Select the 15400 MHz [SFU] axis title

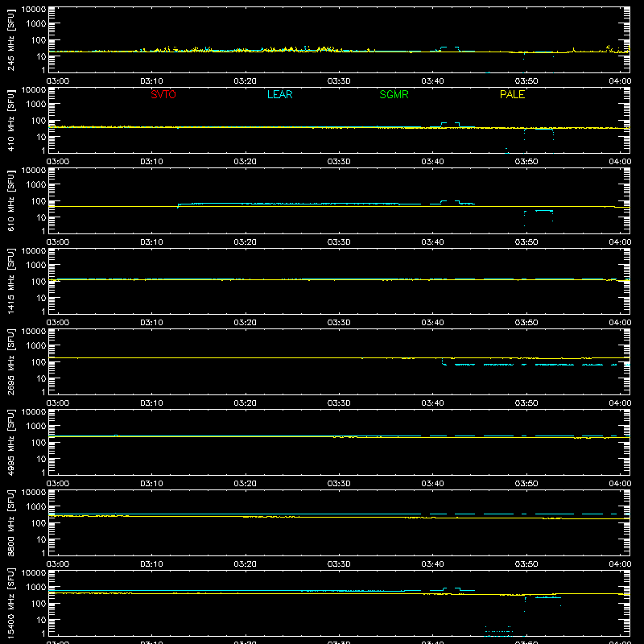[11, 603]
